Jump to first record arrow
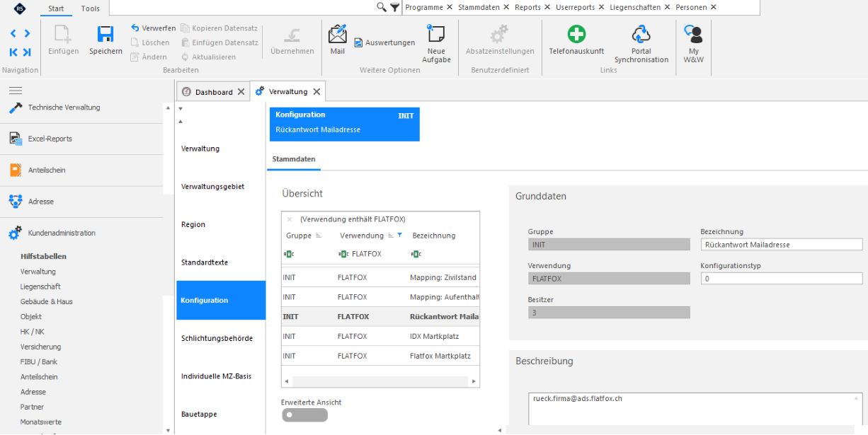 (13, 52)
